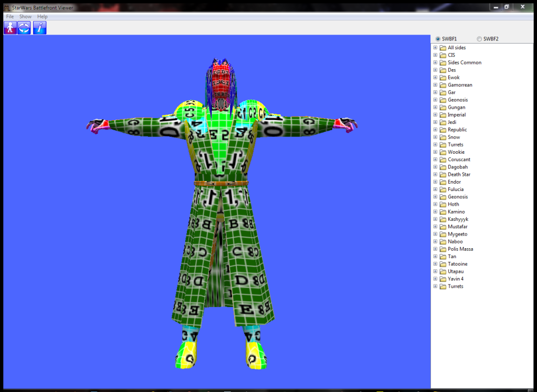Click the folder icon beside Death Star
Screen dimensions: 537x392
[x=443, y=175]
